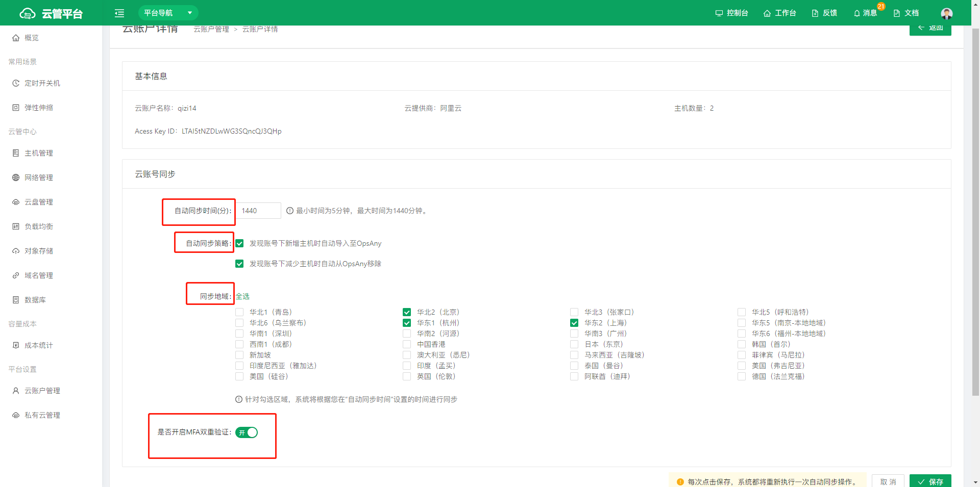Open the 平台导航 dropdown
The height and width of the screenshot is (487, 980).
tap(168, 13)
